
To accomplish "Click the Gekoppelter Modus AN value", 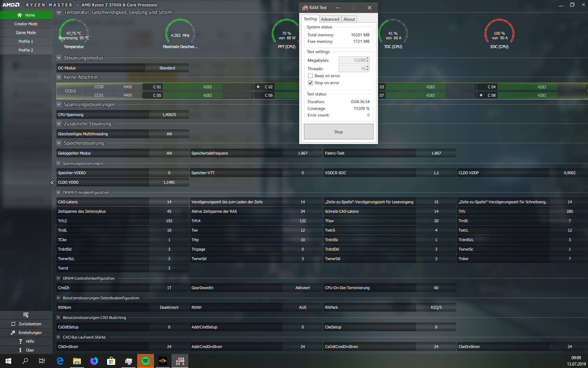I will [169, 153].
